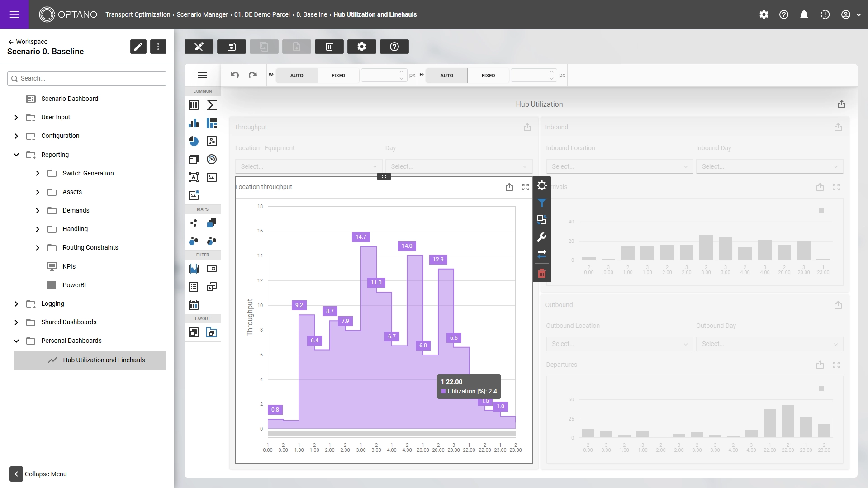Image resolution: width=868 pixels, height=488 pixels.
Task: Expand the User Input folder
Action: point(16,118)
